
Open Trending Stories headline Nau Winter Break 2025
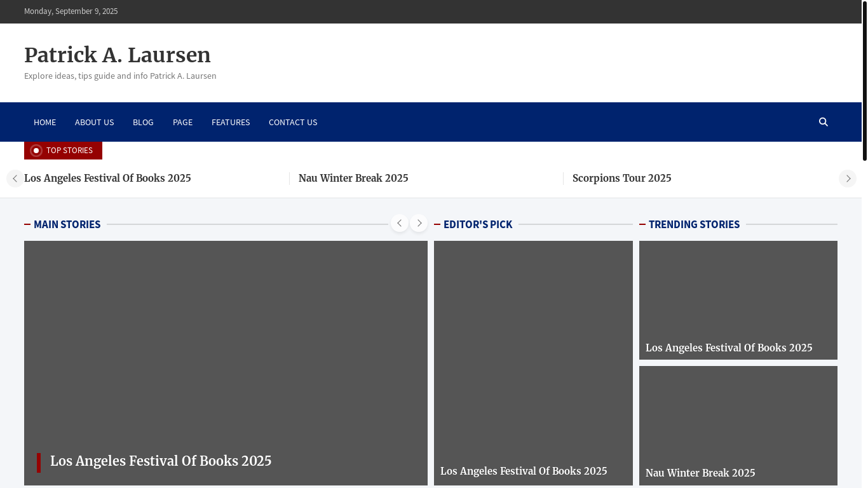point(700,473)
